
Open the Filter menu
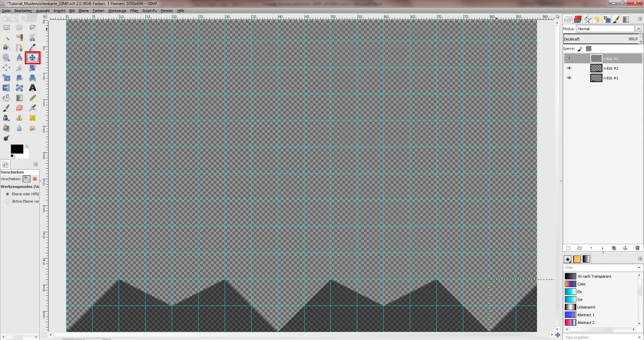pyautogui.click(x=134, y=11)
